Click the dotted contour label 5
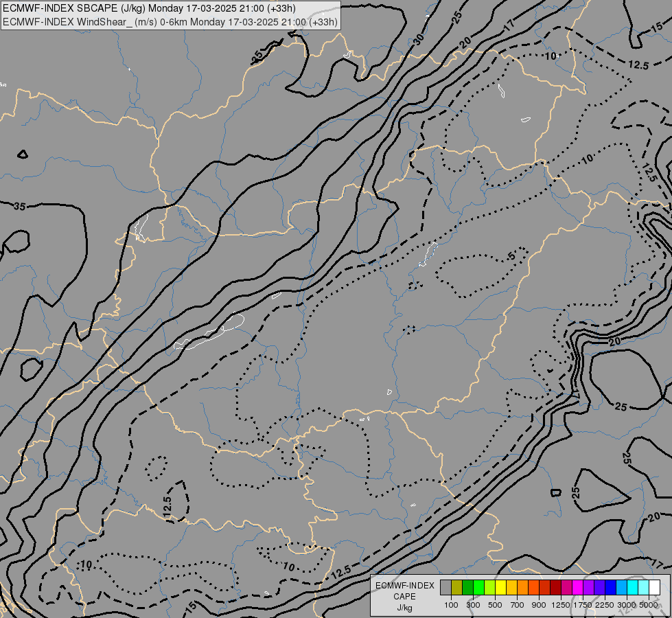This screenshot has width=672, height=618. tap(511, 256)
